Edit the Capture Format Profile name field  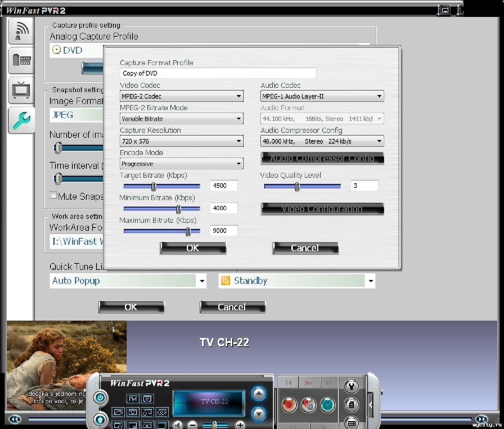tap(218, 73)
